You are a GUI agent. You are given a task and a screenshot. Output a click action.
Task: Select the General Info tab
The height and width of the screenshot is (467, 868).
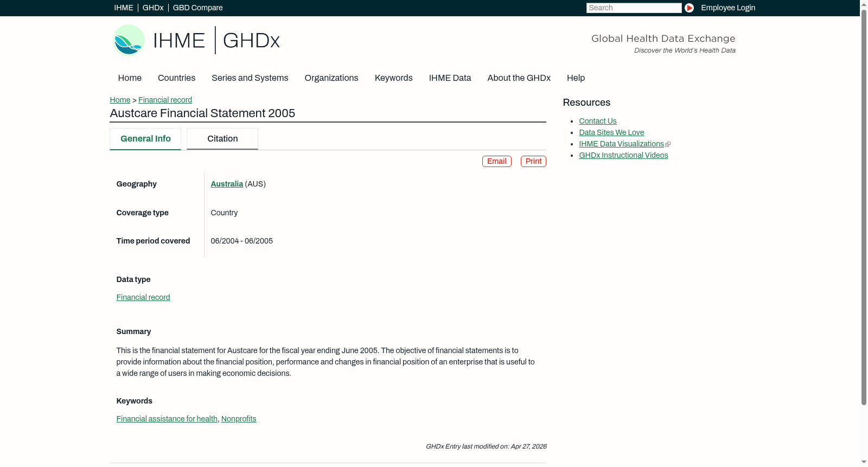coord(145,139)
